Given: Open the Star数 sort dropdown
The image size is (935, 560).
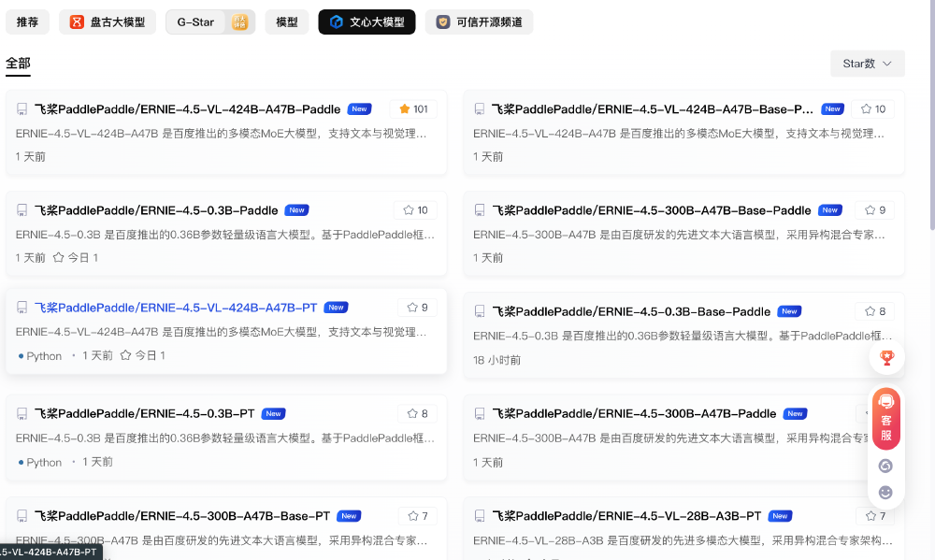Looking at the screenshot, I should coord(866,63).
